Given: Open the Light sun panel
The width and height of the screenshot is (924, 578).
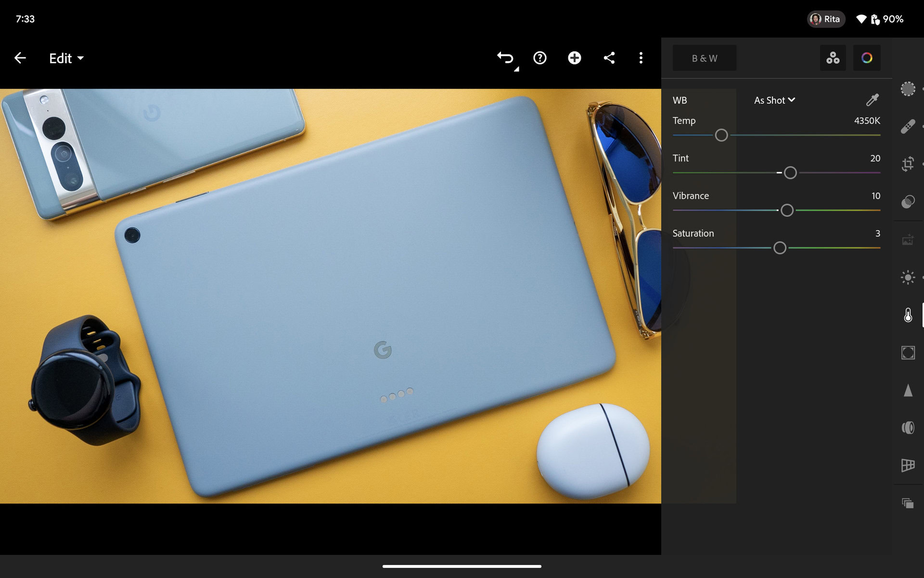Looking at the screenshot, I should tap(908, 277).
